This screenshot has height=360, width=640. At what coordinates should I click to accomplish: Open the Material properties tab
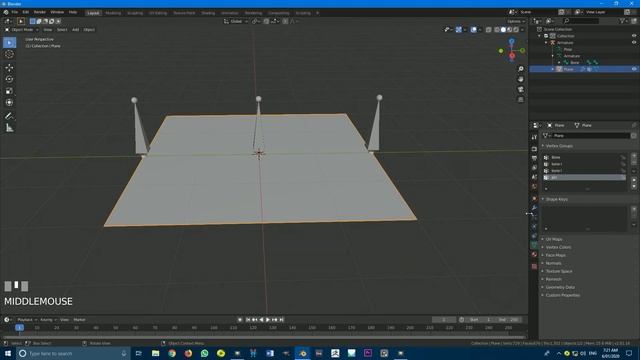click(534, 255)
